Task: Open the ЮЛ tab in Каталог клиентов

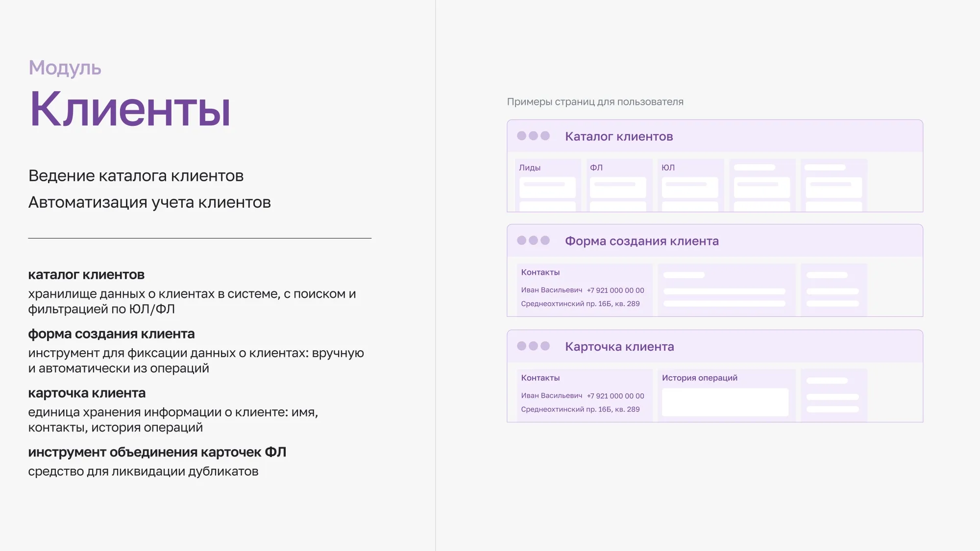Action: coord(669,167)
